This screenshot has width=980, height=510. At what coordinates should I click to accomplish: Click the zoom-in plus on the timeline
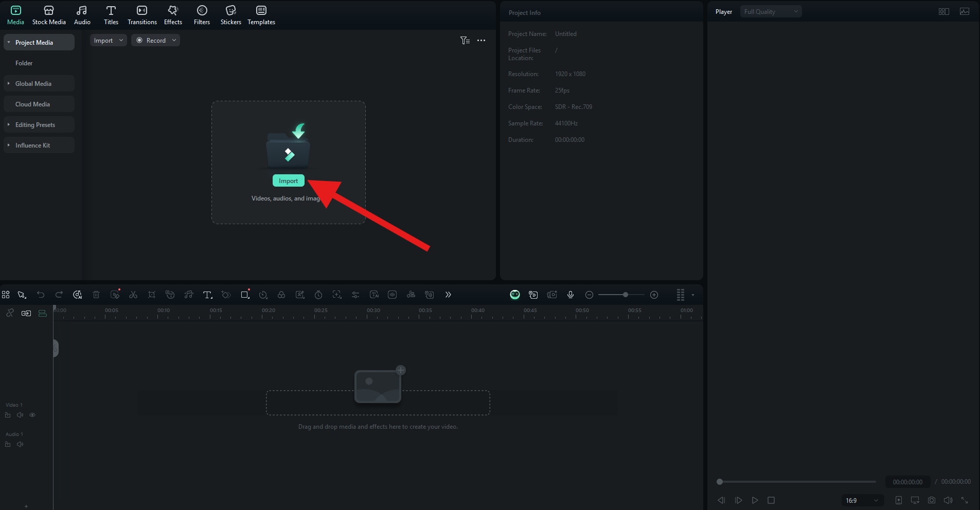[x=654, y=295]
